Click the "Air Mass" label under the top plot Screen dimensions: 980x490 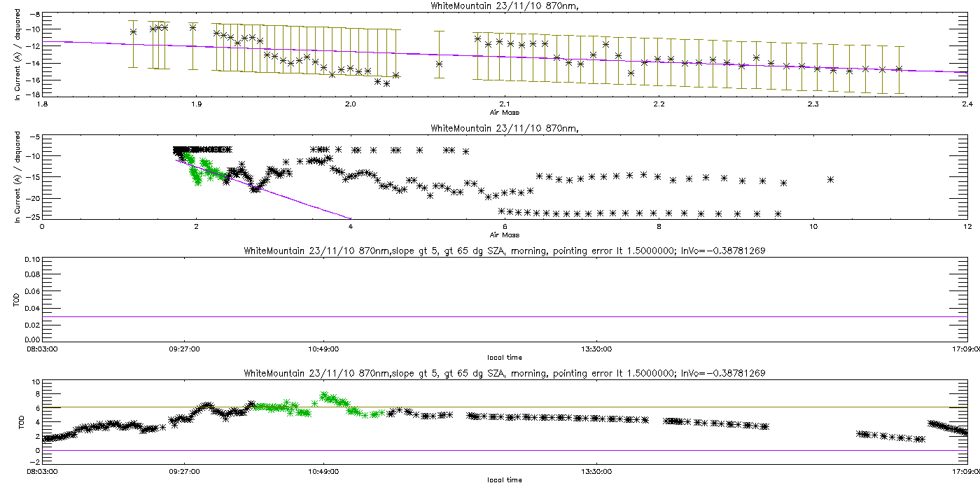(504, 112)
